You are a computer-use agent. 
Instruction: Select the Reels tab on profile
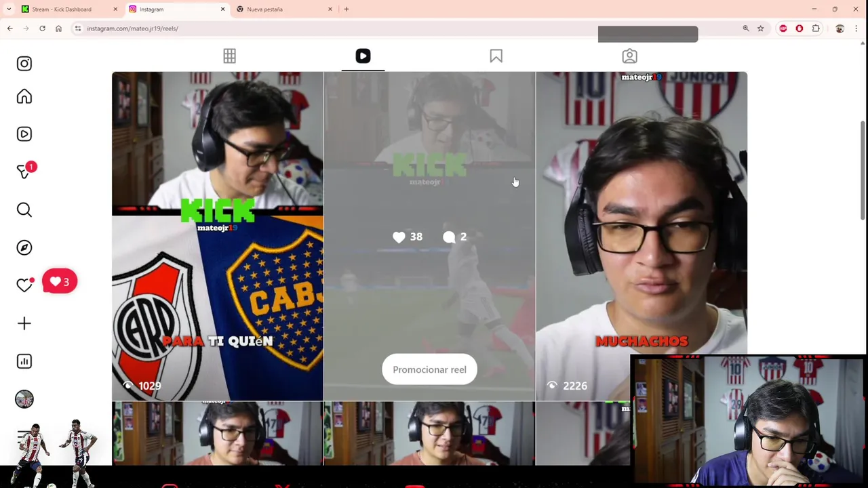(363, 56)
